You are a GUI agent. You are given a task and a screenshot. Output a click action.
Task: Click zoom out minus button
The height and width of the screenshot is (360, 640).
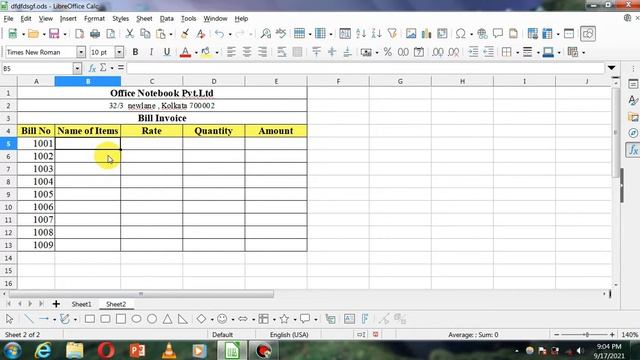556,335
